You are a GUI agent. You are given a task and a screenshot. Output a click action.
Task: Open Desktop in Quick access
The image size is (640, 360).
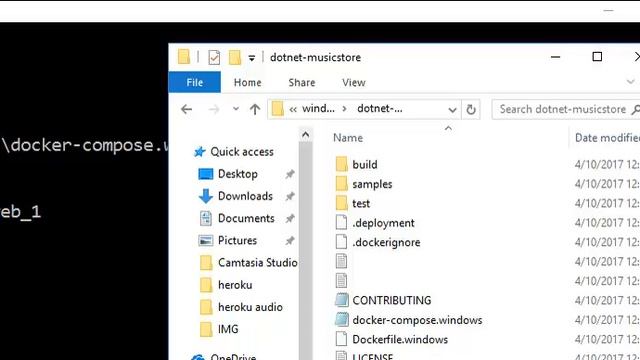(238, 174)
